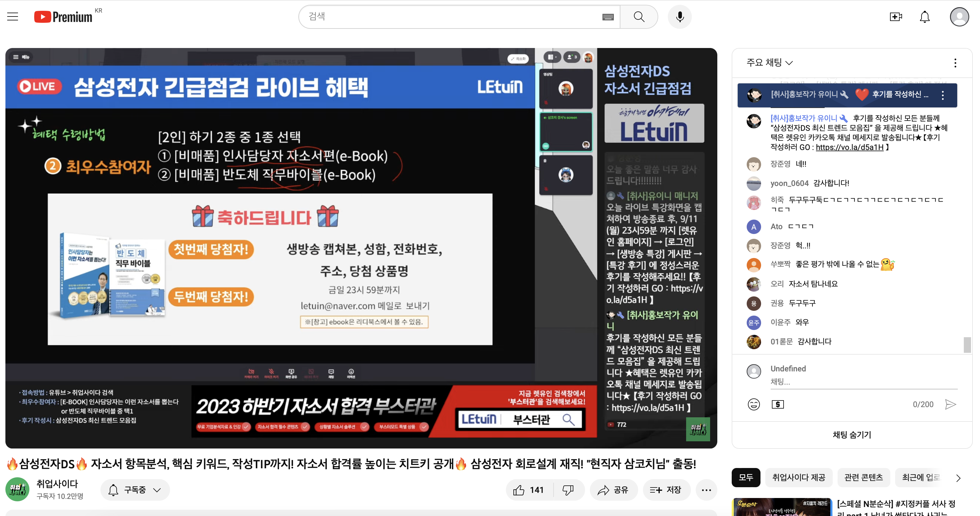Click Ato's letter A avatar
This screenshot has width=980, height=516.
754,227
